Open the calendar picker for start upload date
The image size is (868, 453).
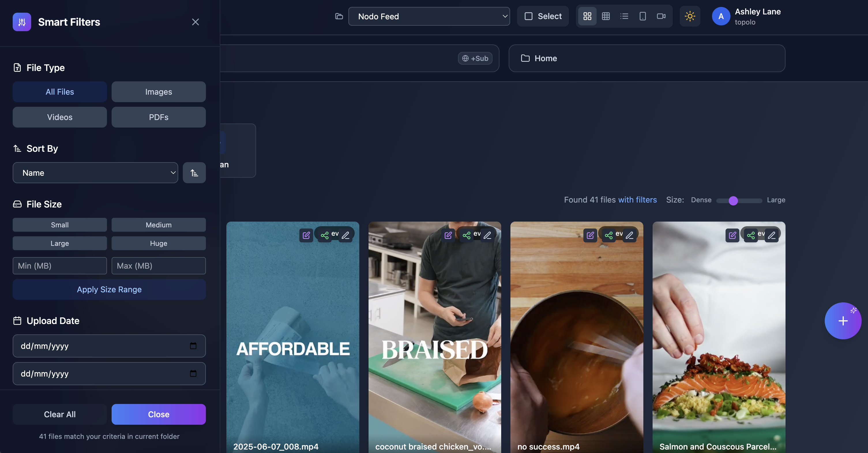pyautogui.click(x=193, y=346)
